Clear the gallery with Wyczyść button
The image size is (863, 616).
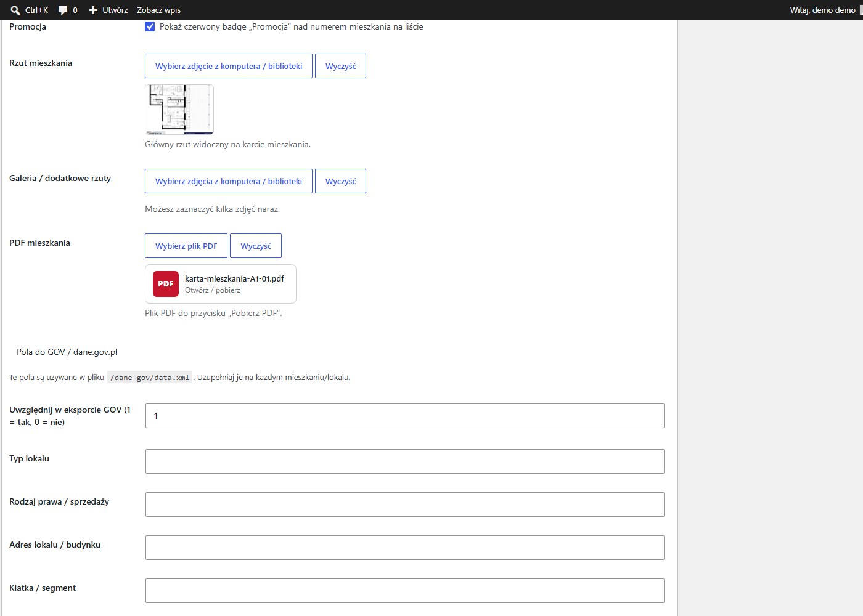click(x=340, y=181)
